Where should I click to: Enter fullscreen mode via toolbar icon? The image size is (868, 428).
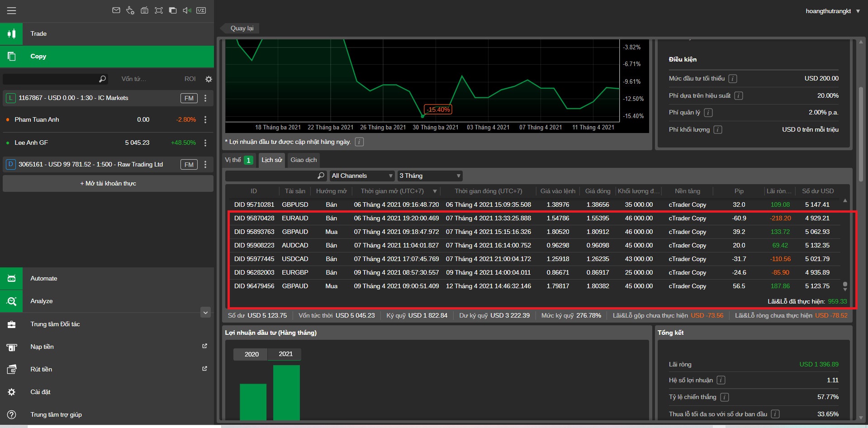(159, 10)
